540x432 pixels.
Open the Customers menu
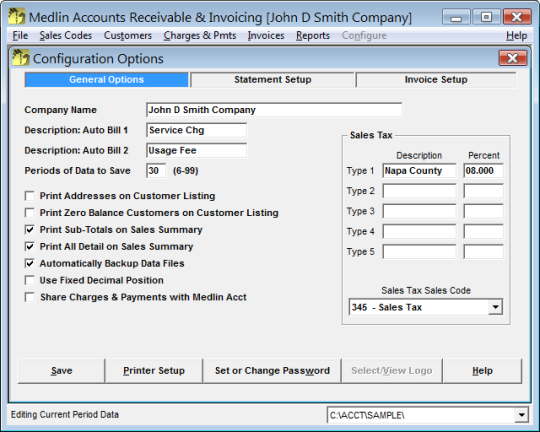(x=128, y=35)
